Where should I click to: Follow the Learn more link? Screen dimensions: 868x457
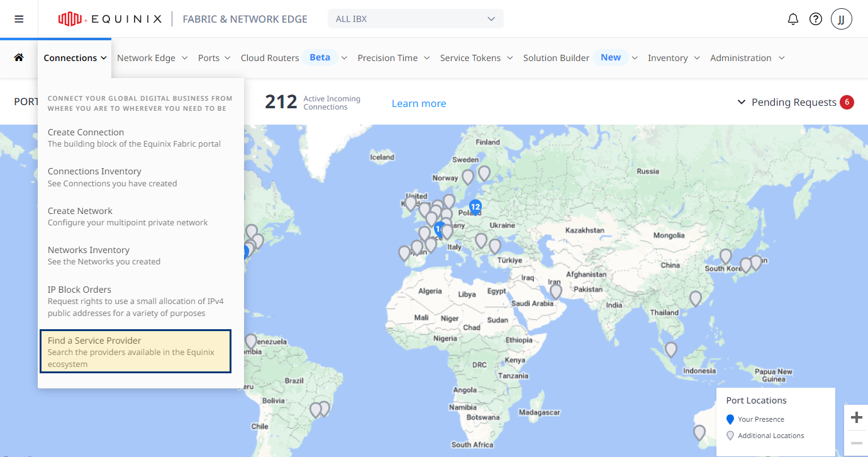tap(419, 103)
